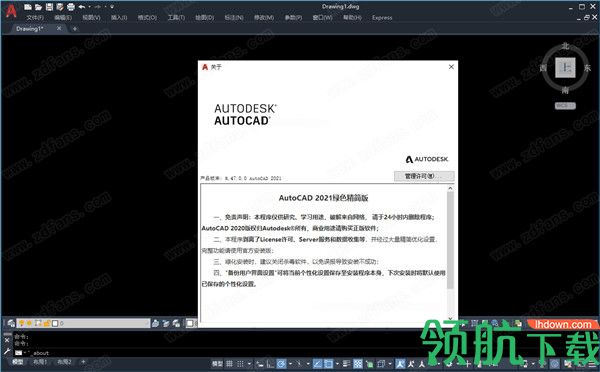Open the 帮助(H) menu

(x=352, y=18)
